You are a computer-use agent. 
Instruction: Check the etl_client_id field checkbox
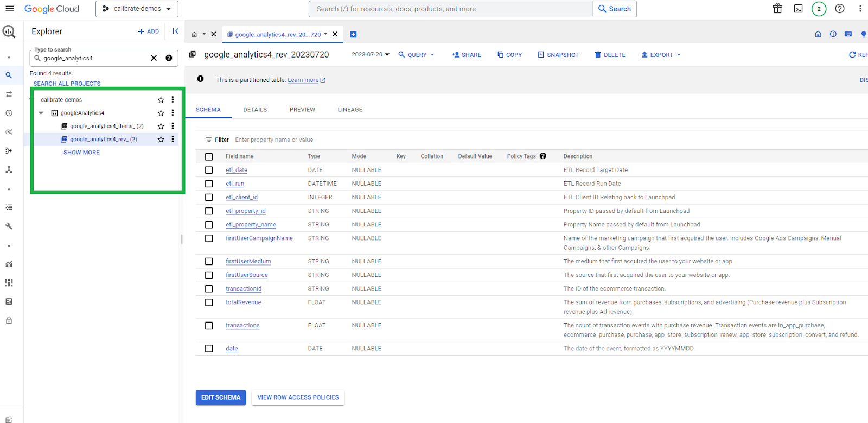[x=209, y=198]
